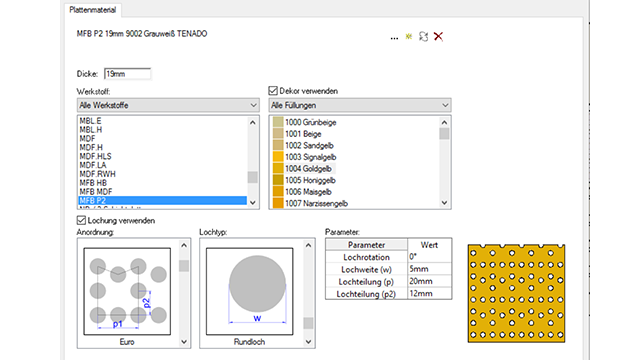Select MDF.HLS in the Werkstoff list
The image size is (640, 360).
pos(96,156)
